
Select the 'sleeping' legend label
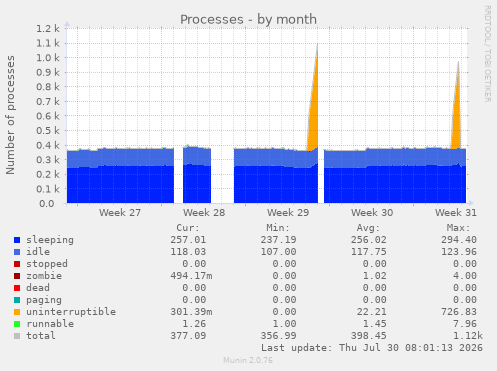[50, 240]
